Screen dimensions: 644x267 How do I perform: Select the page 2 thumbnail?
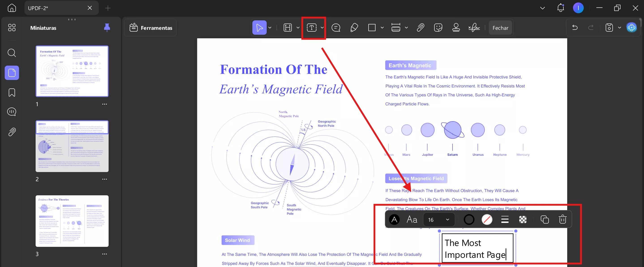pos(72,146)
